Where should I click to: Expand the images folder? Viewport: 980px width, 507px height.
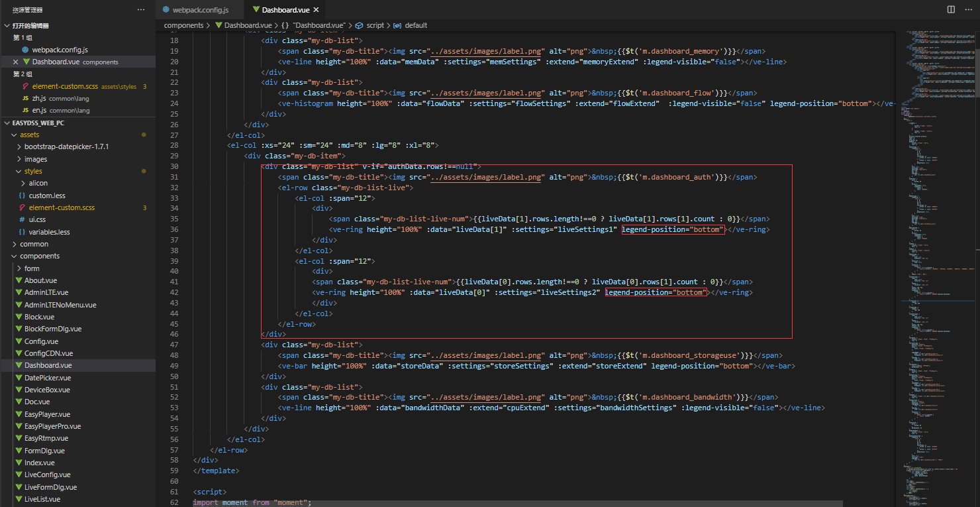[78, 159]
